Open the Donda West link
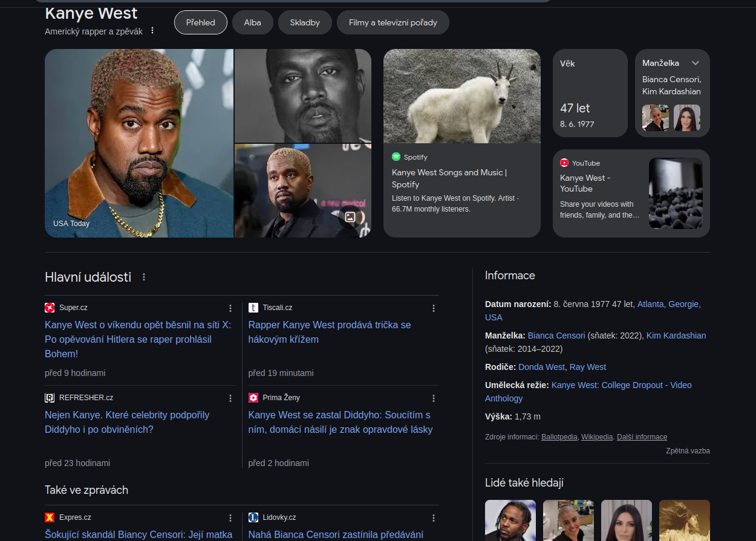The height and width of the screenshot is (541, 756). click(541, 367)
